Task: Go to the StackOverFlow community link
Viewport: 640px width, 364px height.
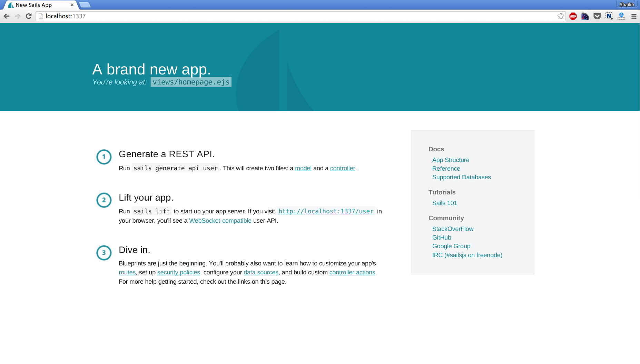Action: 453,229
